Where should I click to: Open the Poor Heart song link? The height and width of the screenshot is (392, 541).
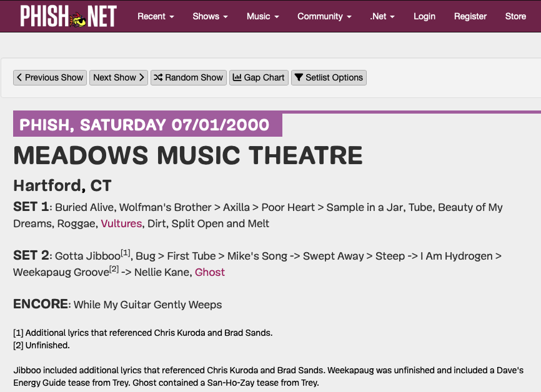pos(288,207)
